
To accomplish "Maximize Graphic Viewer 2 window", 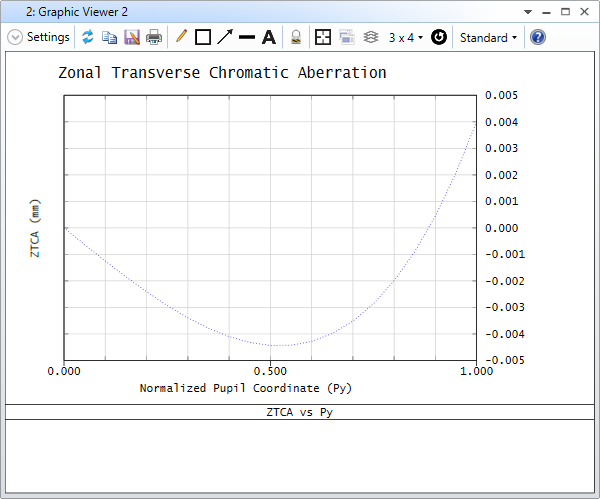I will (565, 11).
